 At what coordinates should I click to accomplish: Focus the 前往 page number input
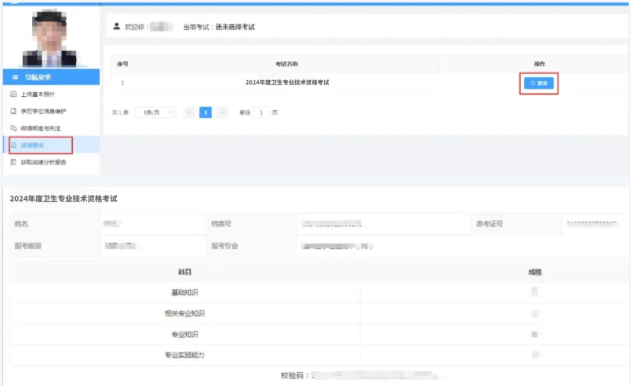(x=261, y=112)
